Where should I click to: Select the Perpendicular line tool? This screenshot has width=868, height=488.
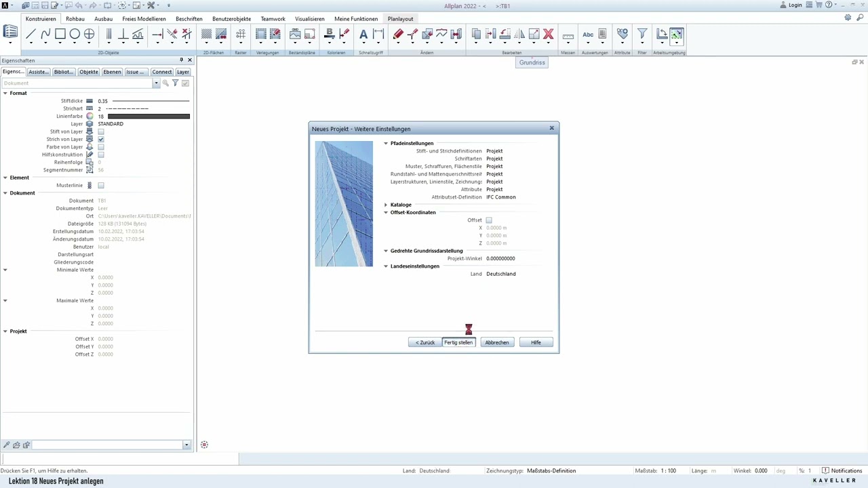pyautogui.click(x=123, y=34)
